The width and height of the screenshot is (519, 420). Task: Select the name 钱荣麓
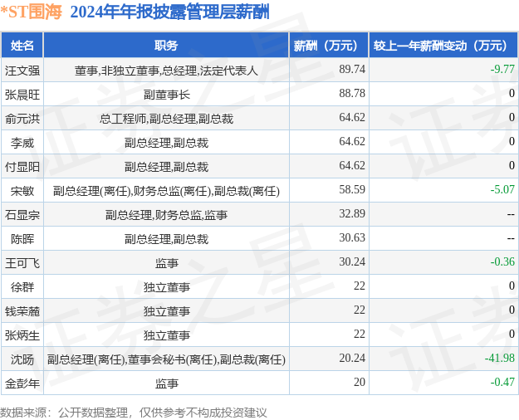coord(22,311)
